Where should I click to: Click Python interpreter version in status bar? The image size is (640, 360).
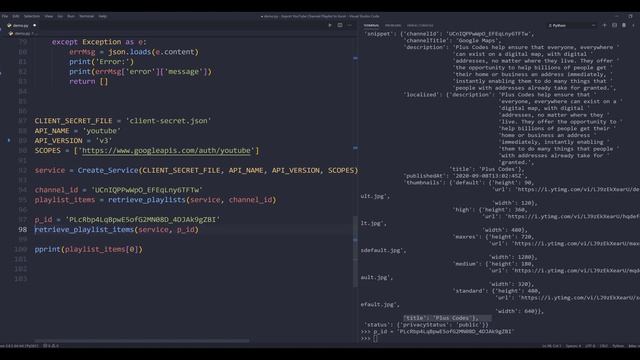point(19,346)
